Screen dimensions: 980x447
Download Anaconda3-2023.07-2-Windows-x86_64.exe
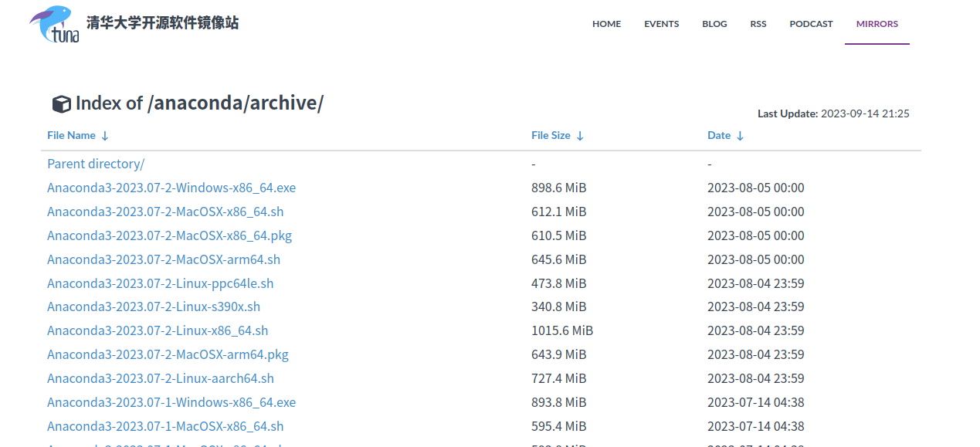coord(171,188)
